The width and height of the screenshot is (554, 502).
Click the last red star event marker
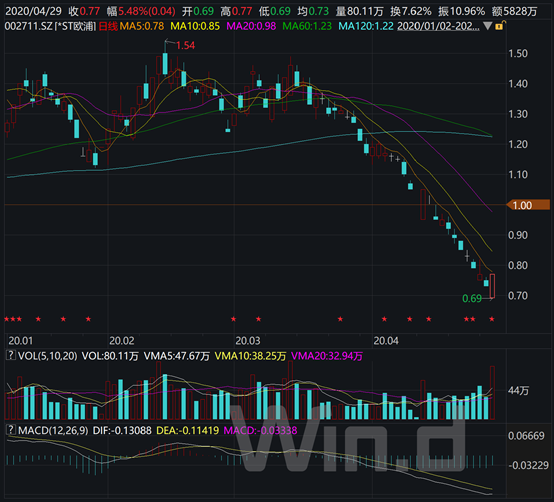[491, 319]
